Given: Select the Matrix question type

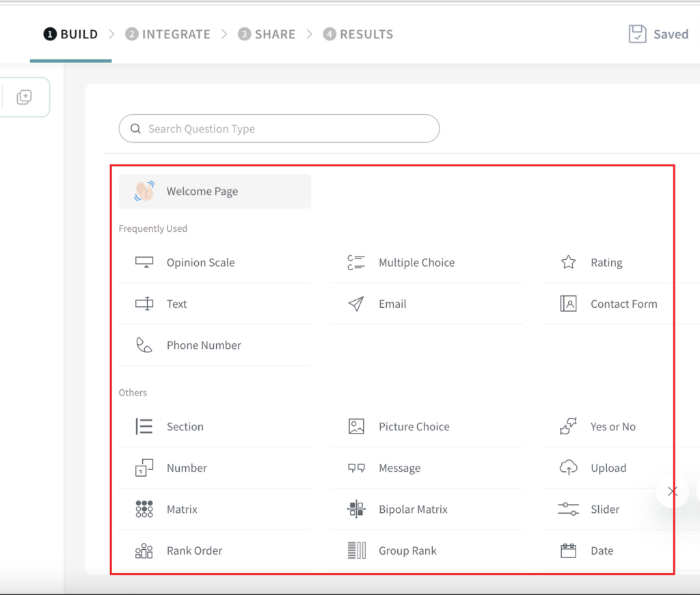Looking at the screenshot, I should [x=182, y=509].
